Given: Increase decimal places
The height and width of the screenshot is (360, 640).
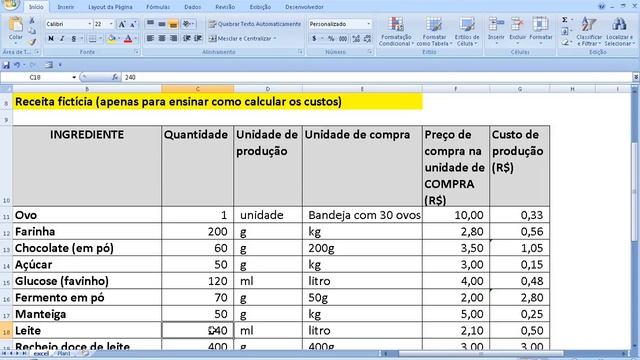Looking at the screenshot, I should tap(356, 39).
